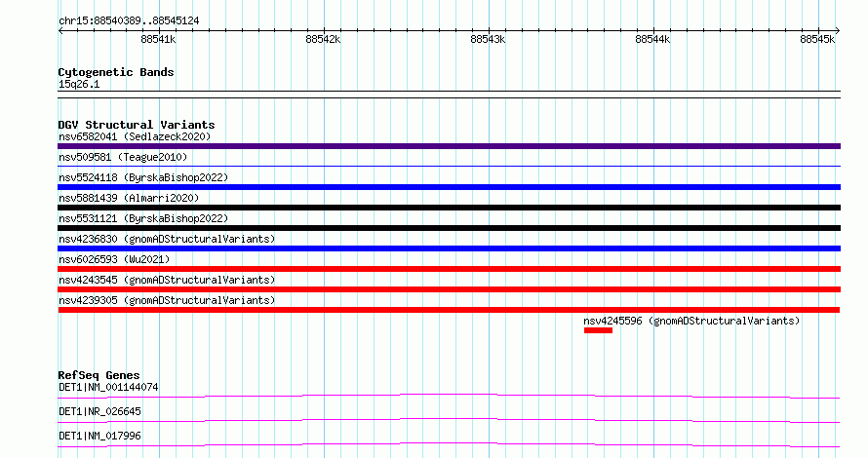
Task: Click the 88543k ruler position
Action: (x=488, y=39)
